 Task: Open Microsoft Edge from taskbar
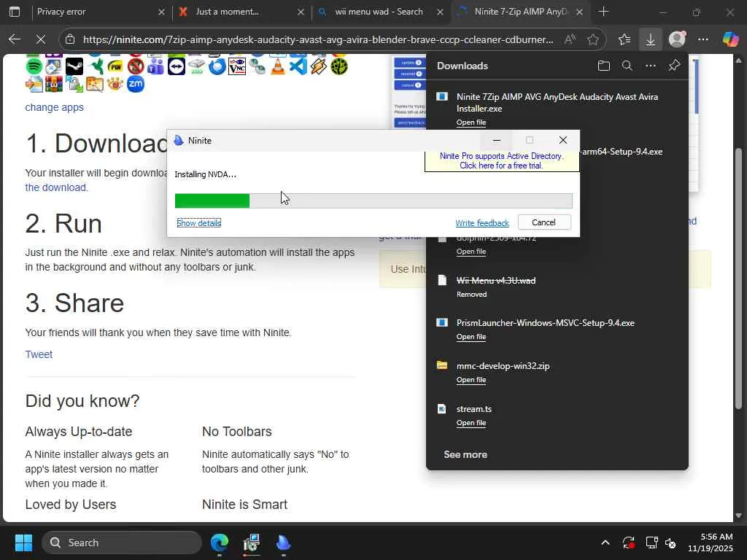[x=220, y=542]
